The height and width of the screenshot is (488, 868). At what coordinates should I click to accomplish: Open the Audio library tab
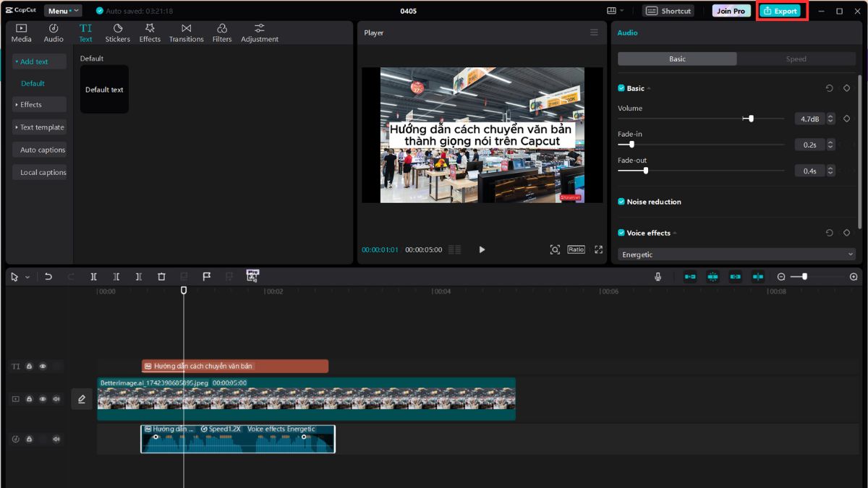point(54,33)
